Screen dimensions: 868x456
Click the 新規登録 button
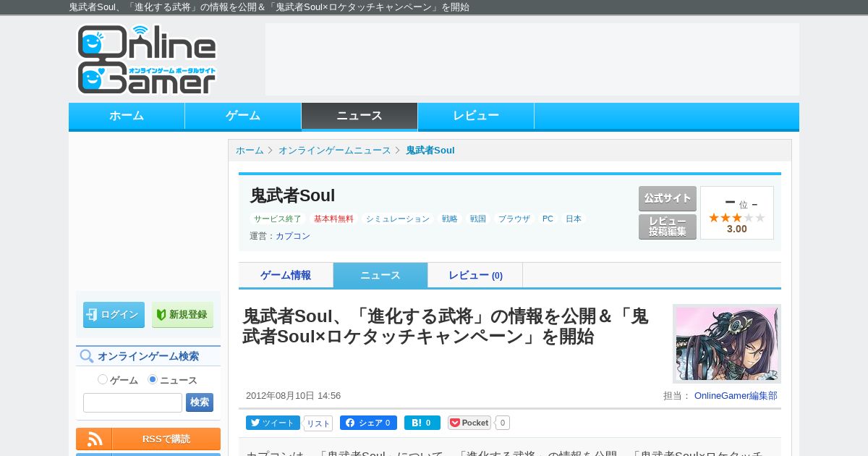[x=182, y=315]
